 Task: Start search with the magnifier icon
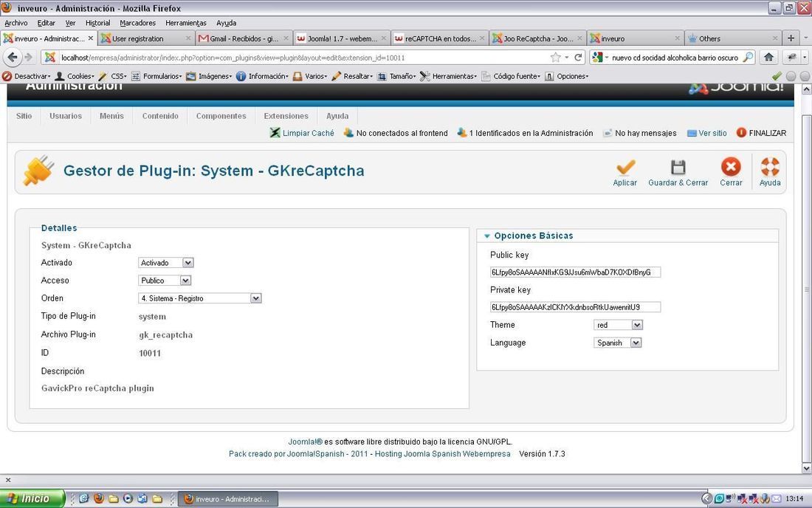(x=748, y=57)
